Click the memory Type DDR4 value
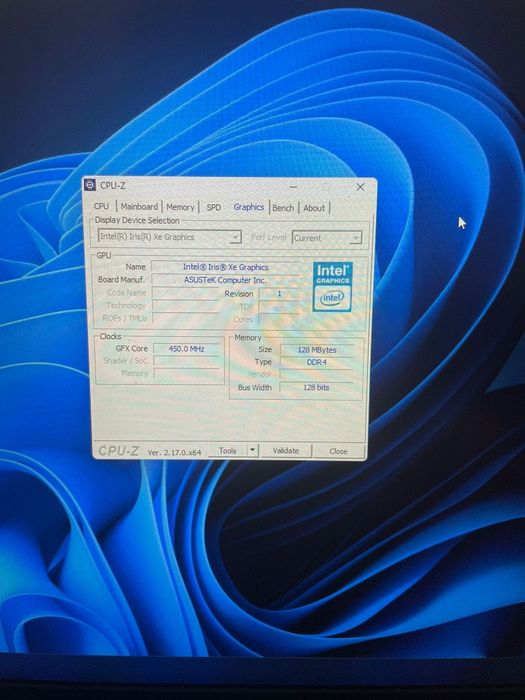The width and height of the screenshot is (525, 700). (x=317, y=362)
